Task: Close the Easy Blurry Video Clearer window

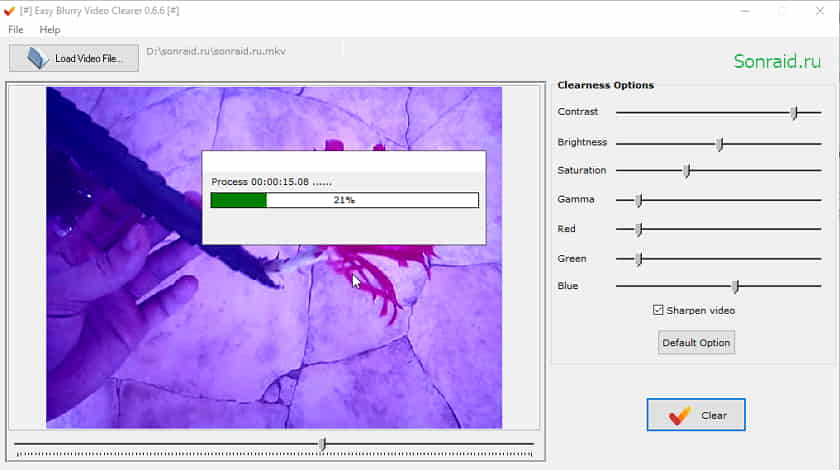Action: click(x=820, y=11)
